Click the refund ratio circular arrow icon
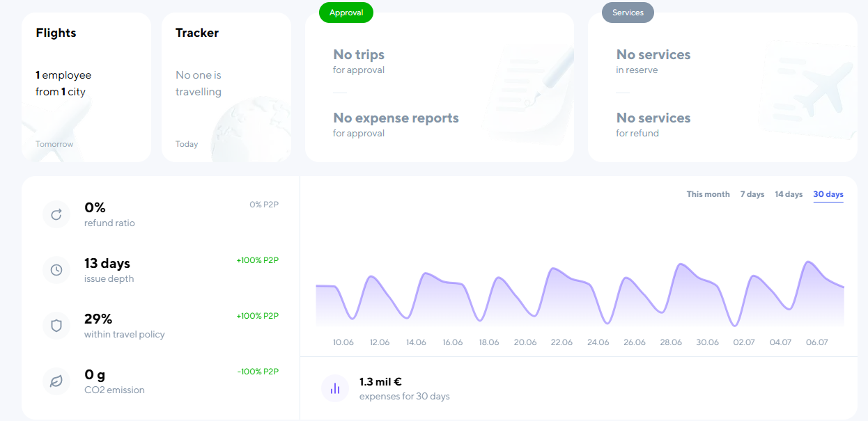The image size is (868, 421). (x=56, y=214)
